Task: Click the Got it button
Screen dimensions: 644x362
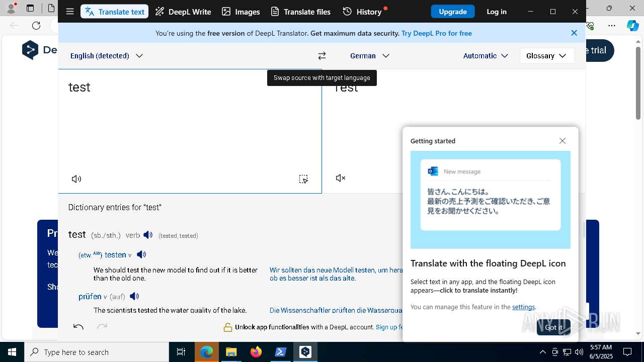Action: tap(553, 327)
